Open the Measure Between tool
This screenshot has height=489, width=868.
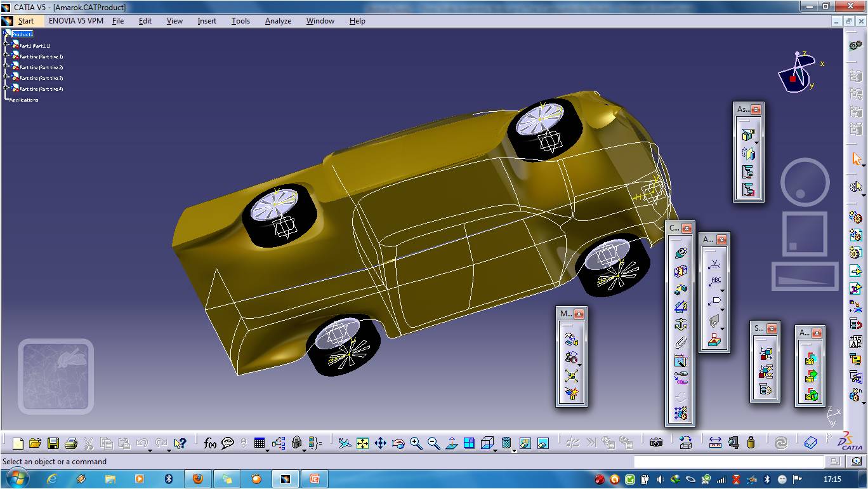tap(715, 443)
